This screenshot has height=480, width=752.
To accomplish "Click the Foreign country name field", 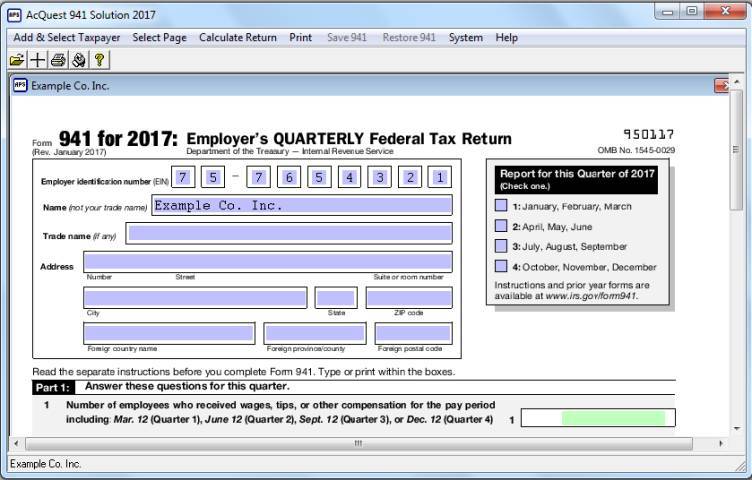I will [x=169, y=333].
